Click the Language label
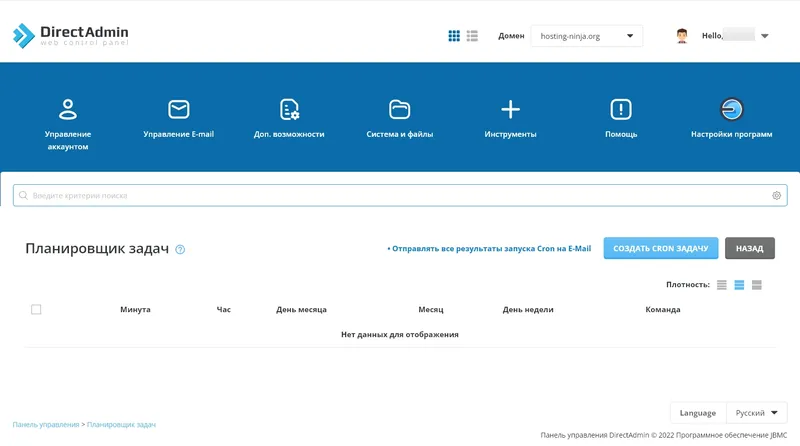The height and width of the screenshot is (446, 800). (697, 413)
